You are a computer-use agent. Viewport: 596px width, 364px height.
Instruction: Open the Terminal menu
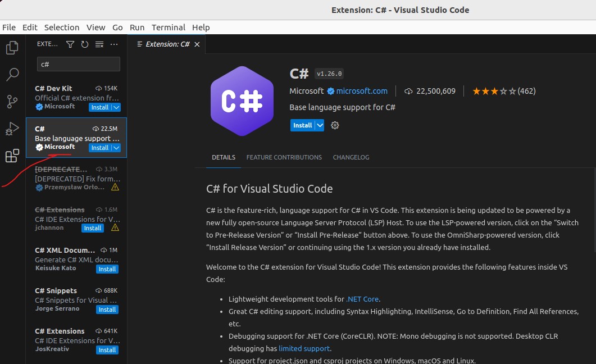coord(169,28)
